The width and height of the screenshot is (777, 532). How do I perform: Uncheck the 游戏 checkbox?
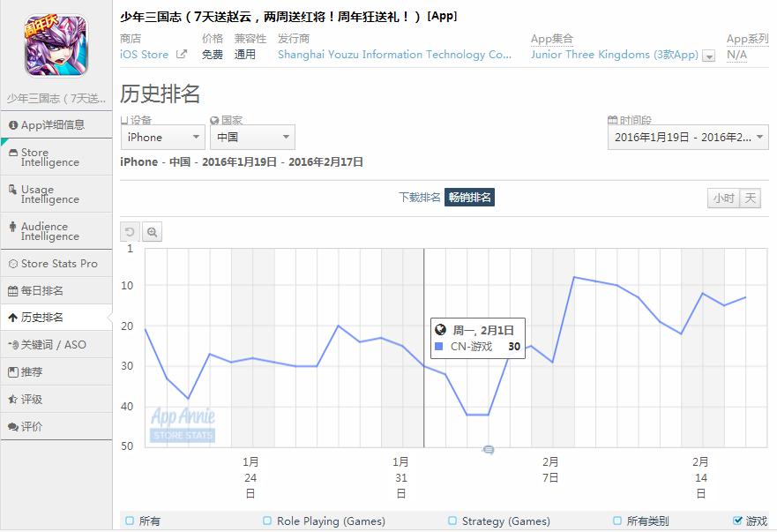[x=738, y=521]
